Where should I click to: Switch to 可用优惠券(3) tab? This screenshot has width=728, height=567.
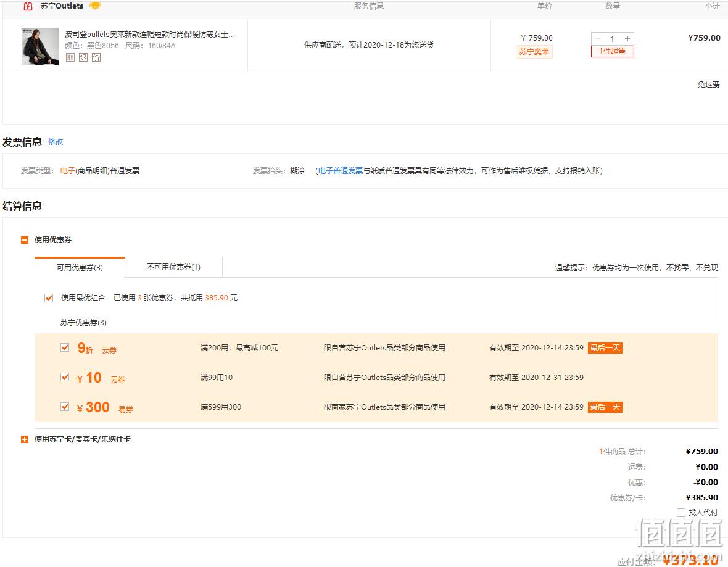pos(80,268)
